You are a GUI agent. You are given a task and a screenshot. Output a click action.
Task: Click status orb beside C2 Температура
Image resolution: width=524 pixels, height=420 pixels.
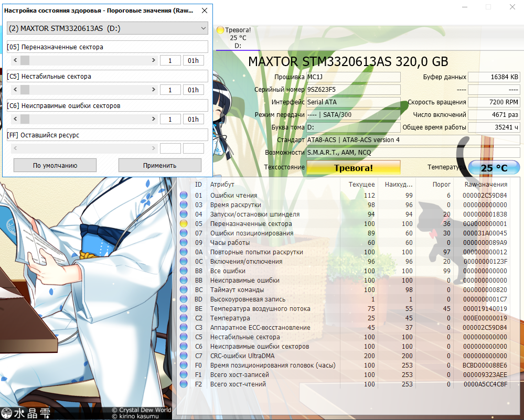pyautogui.click(x=184, y=318)
